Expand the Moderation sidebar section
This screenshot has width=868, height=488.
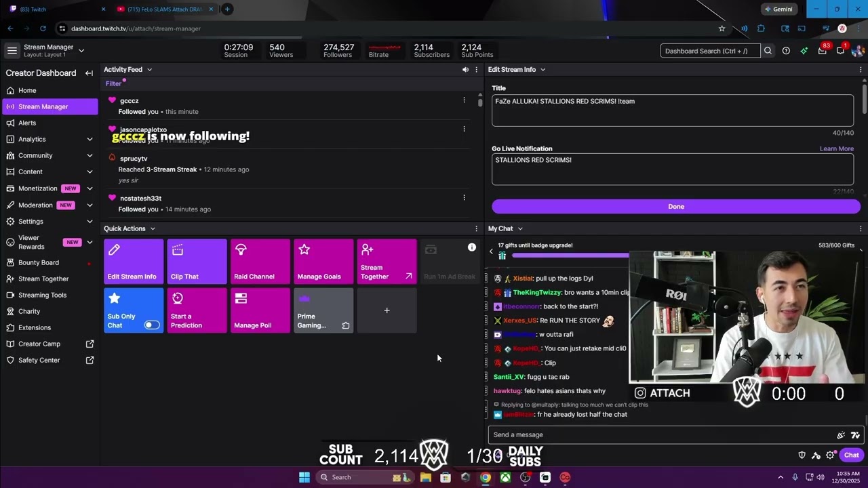coord(90,205)
